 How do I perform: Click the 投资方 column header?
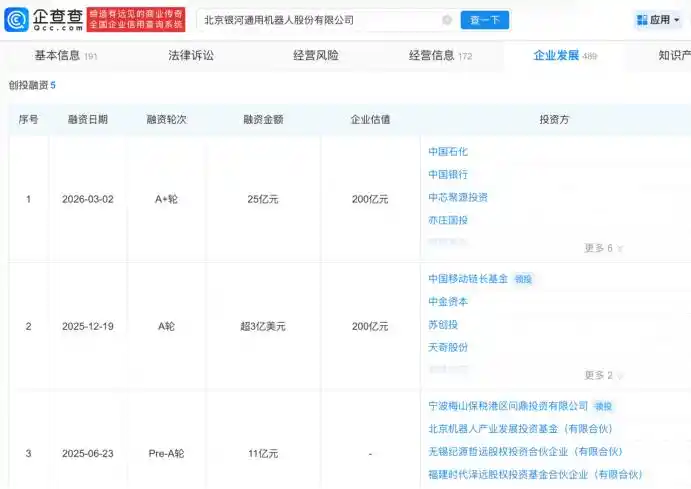[554, 119]
